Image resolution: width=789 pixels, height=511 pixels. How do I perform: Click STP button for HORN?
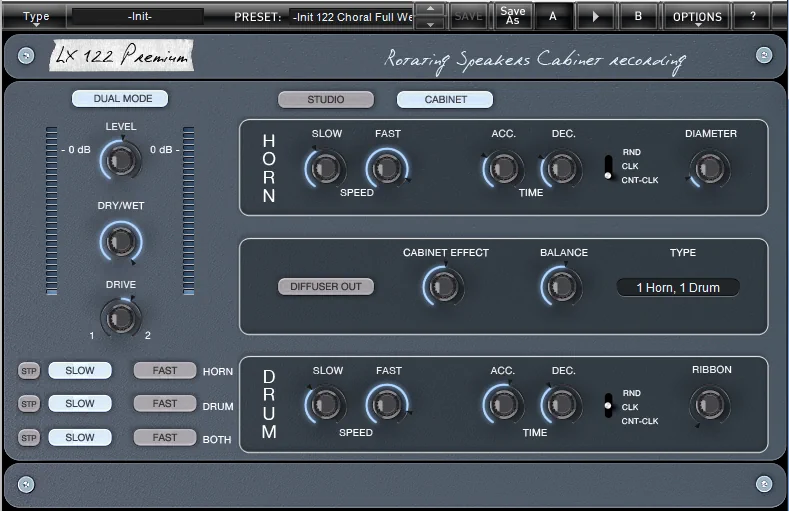tap(29, 371)
